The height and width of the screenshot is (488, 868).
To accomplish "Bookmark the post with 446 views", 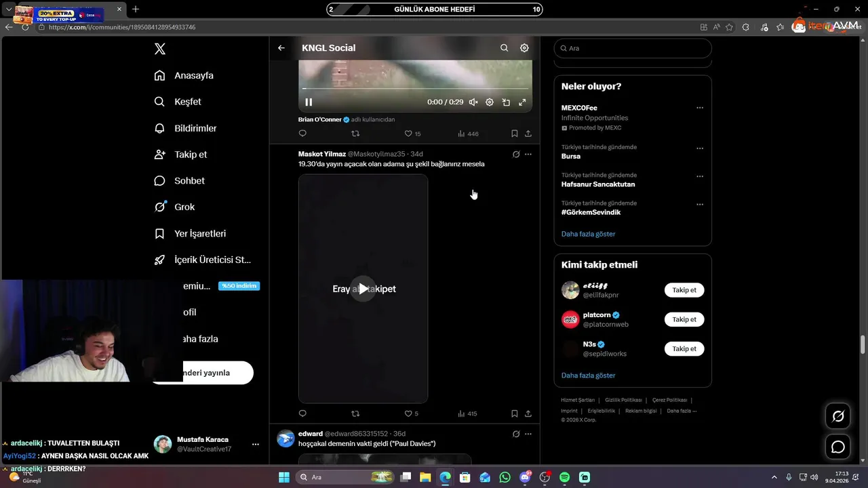I will click(515, 134).
